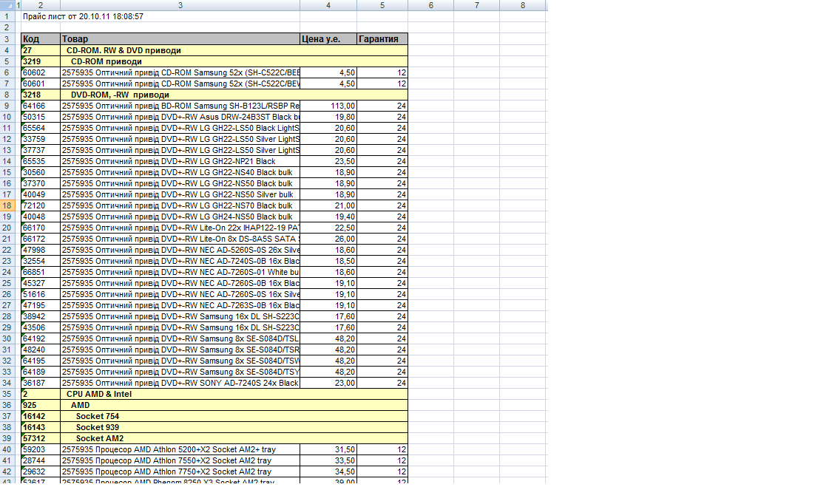The image size is (835, 504).
Task: Click the 'Цена у.е.' header cell
Action: [x=328, y=39]
